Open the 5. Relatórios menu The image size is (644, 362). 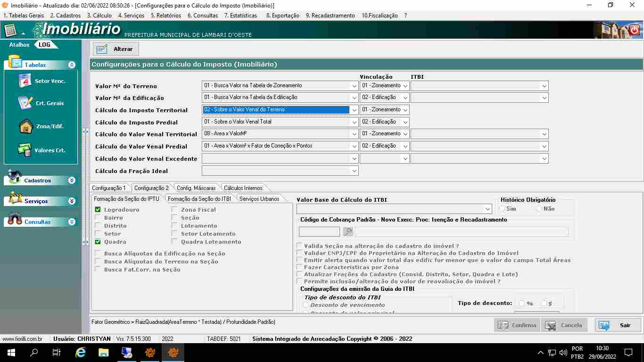[165, 16]
